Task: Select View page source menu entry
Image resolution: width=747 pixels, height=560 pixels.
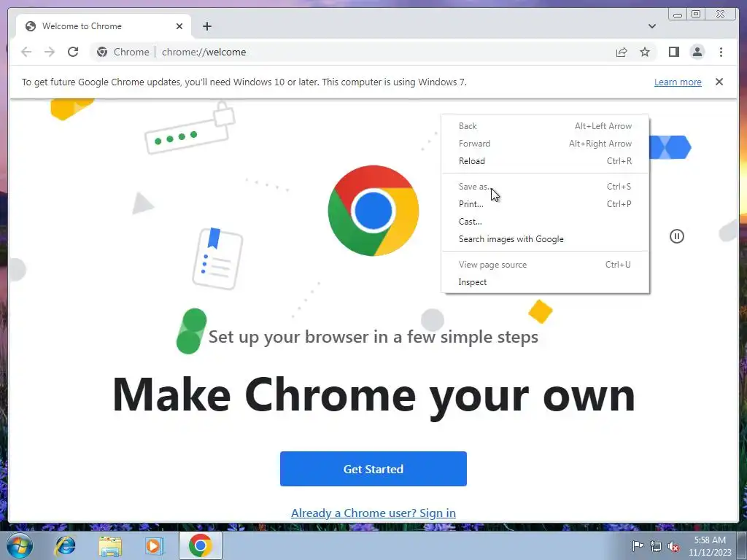Action: (545, 264)
